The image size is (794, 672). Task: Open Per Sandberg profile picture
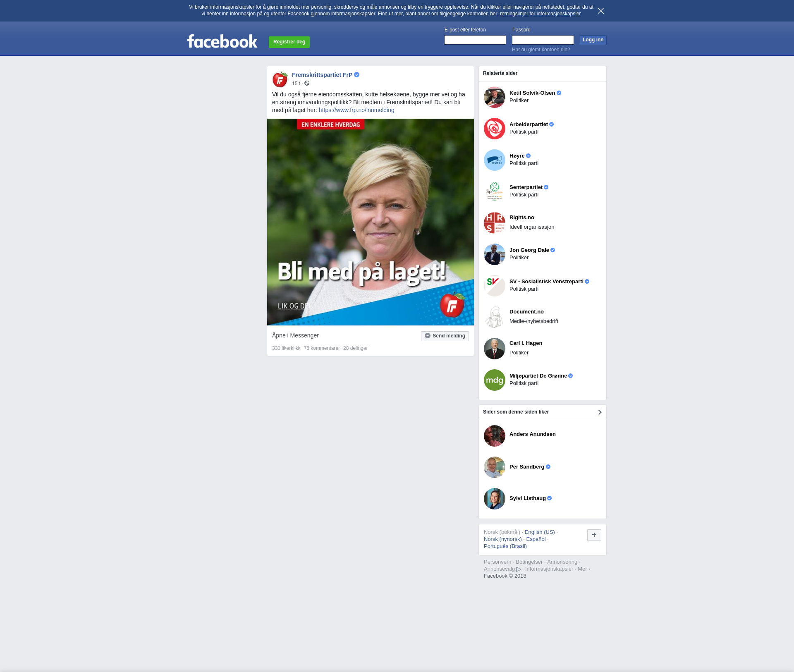[495, 467]
